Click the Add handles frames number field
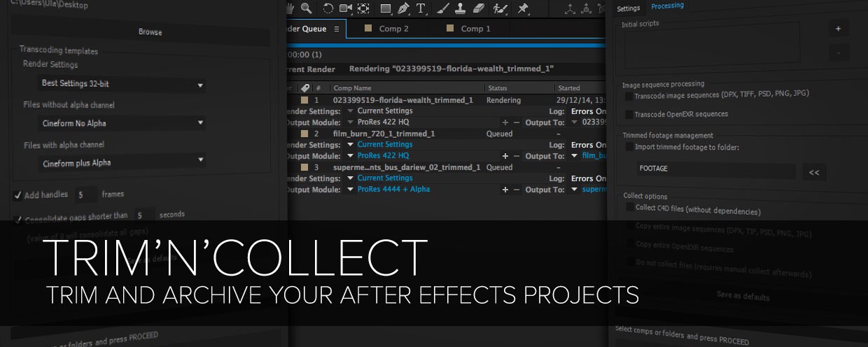The height and width of the screenshot is (347, 868). click(85, 194)
